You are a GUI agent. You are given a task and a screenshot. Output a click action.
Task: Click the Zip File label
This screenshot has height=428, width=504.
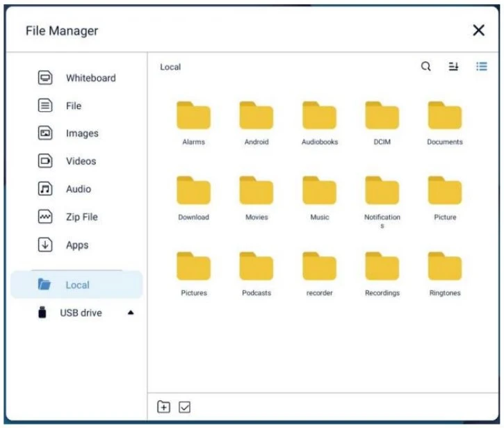pyautogui.click(x=82, y=217)
